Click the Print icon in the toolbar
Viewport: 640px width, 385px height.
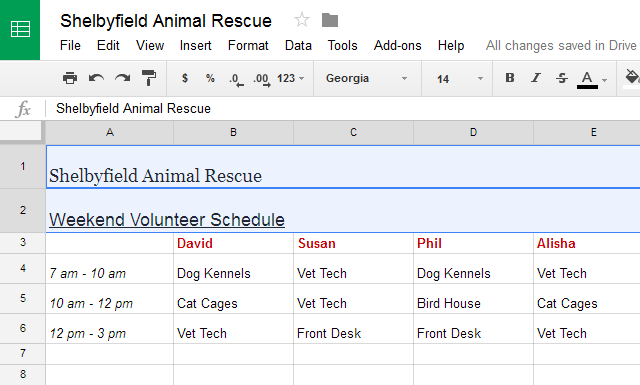click(x=70, y=78)
